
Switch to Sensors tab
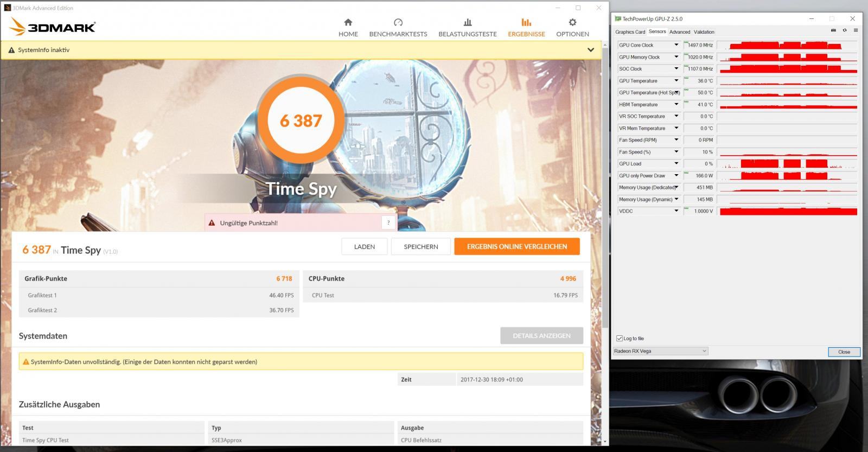(x=657, y=31)
